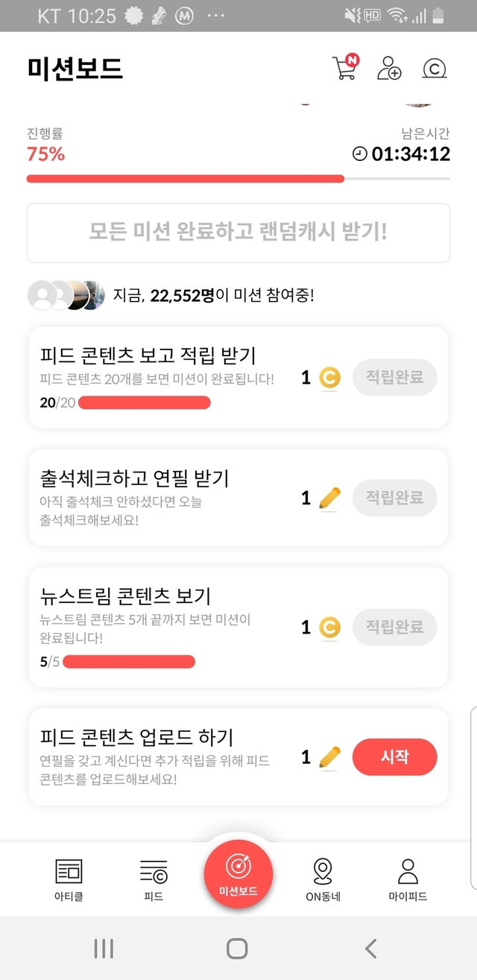Switch to the 피드 tab
The width and height of the screenshot is (477, 980).
[x=154, y=879]
